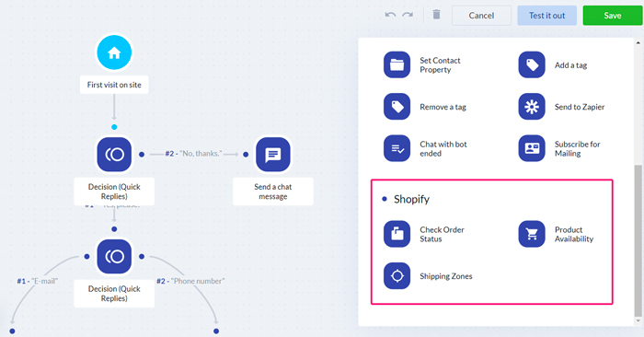Click the Check Order Status label
Viewport: 644px width, 337px height.
(x=442, y=234)
